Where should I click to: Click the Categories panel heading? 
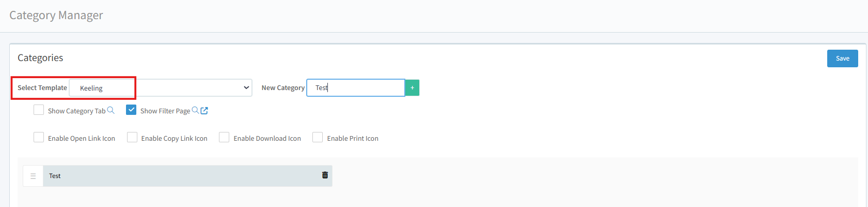pos(40,58)
